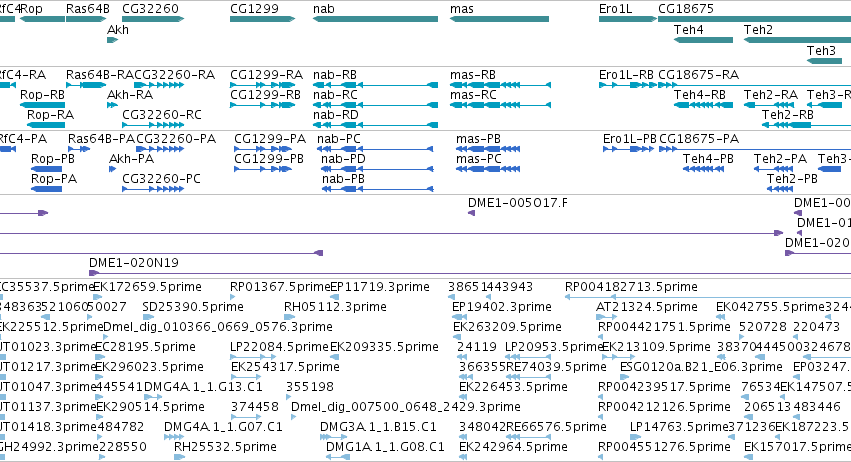Select EST RH25532.5prime
Viewport: 851px width, 462px height.
point(179,458)
